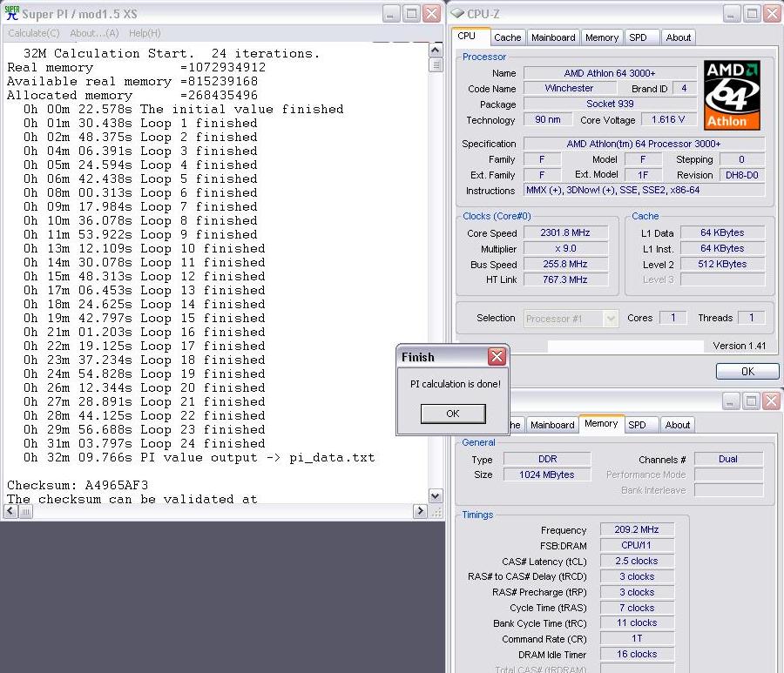Click the Channels # value 'Dual'

[x=728, y=459]
